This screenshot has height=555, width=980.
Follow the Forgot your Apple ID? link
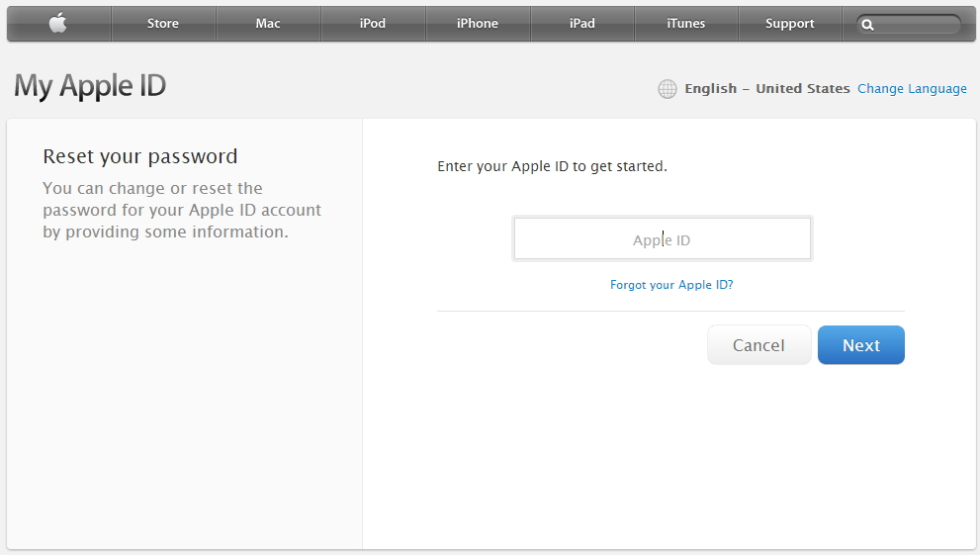pos(671,285)
